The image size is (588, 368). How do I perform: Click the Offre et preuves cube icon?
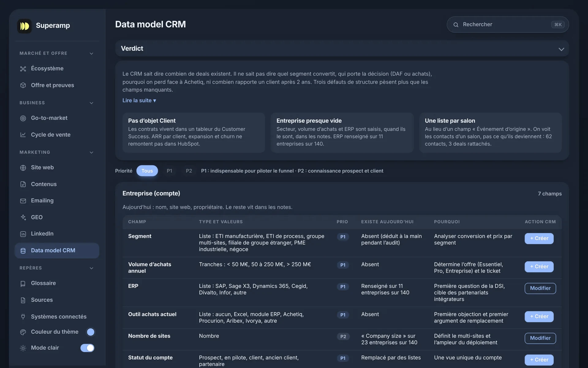coord(23,85)
